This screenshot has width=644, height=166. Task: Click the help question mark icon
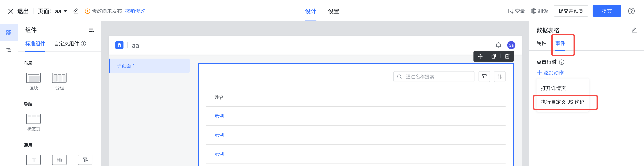point(631,11)
